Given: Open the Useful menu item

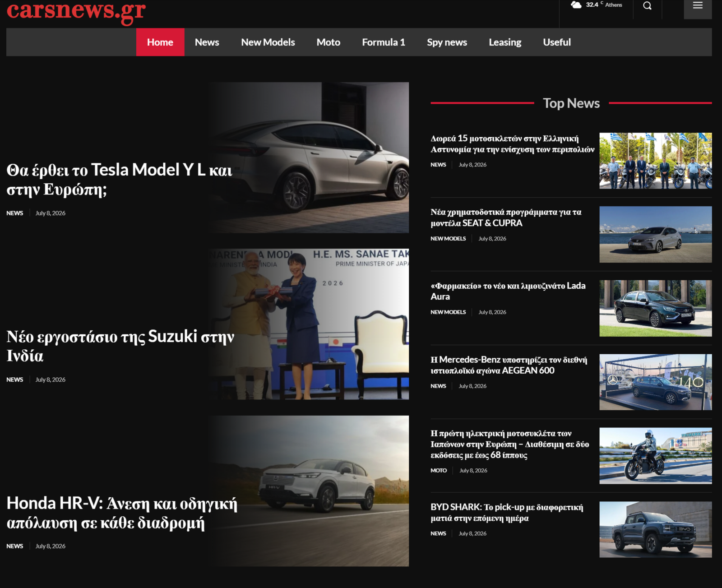Looking at the screenshot, I should [557, 42].
